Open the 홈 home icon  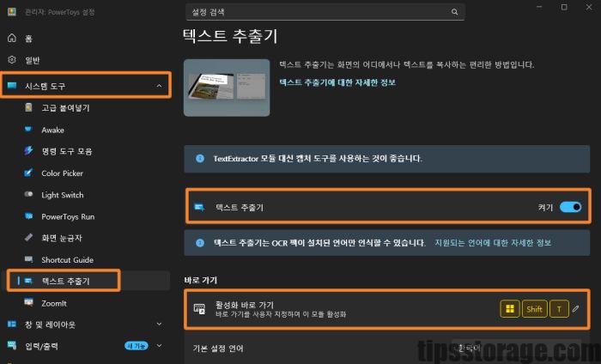(12, 38)
